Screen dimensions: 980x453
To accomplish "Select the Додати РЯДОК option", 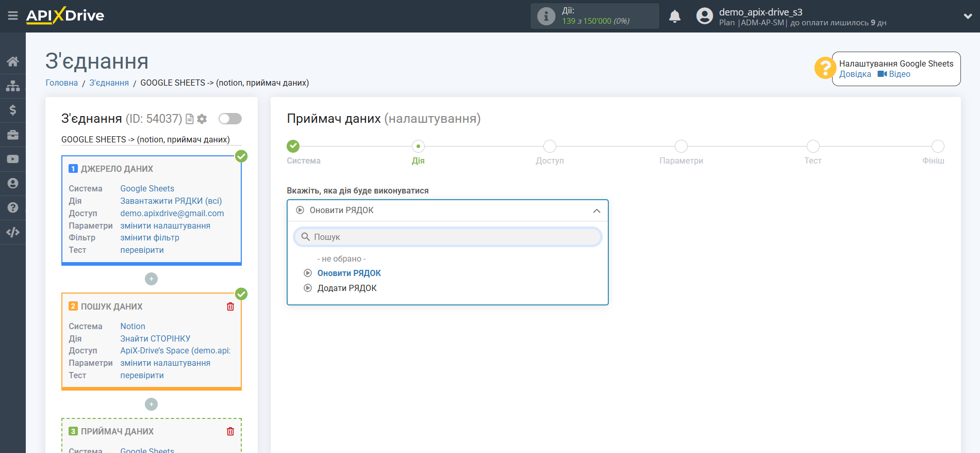I will click(x=347, y=288).
